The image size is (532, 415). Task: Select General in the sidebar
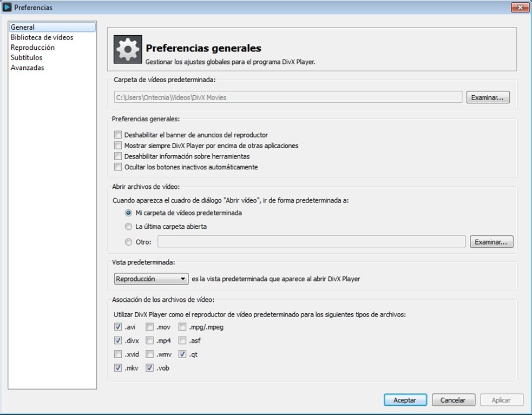pyautogui.click(x=52, y=27)
